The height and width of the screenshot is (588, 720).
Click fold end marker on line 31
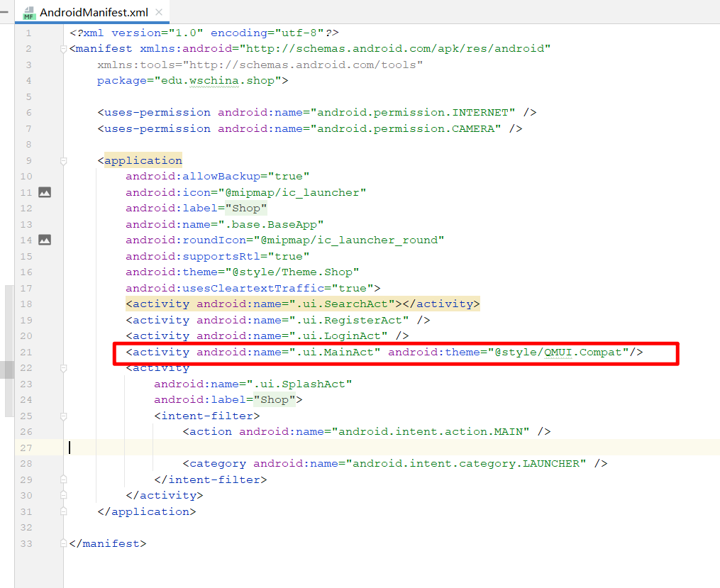64,511
